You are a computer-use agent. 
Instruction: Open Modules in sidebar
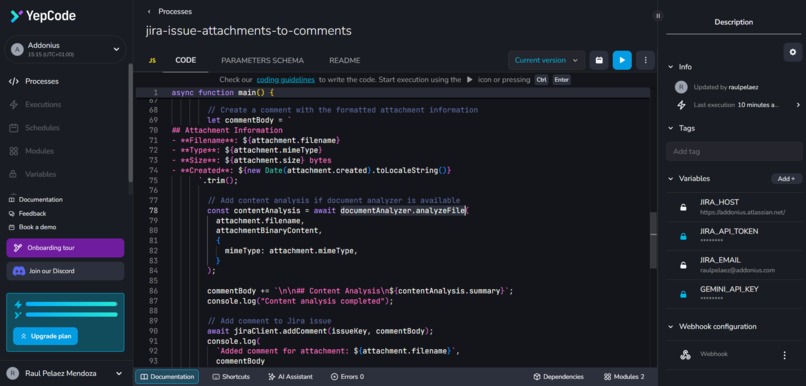click(39, 151)
